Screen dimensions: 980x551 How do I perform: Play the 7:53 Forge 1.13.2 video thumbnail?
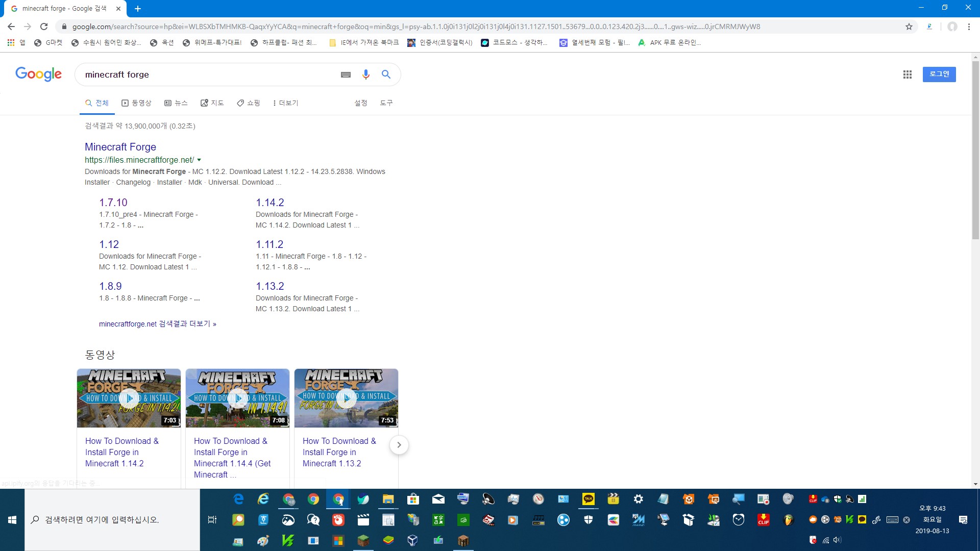(346, 398)
